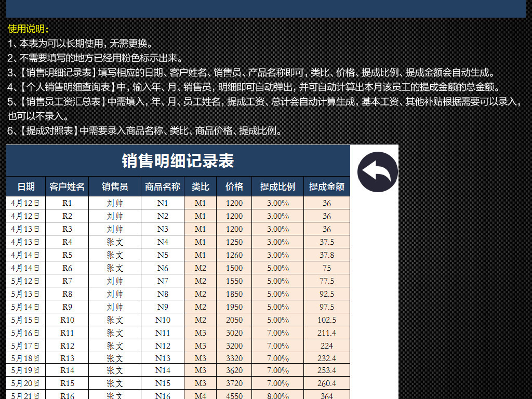Select the 客户姓名 column header
The width and height of the screenshot is (532, 399).
[x=67, y=187]
